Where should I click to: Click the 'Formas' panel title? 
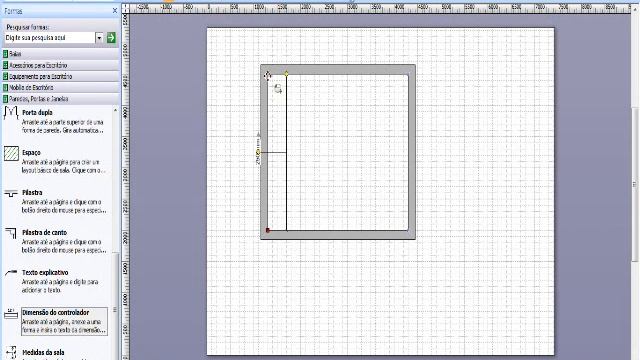(x=13, y=11)
